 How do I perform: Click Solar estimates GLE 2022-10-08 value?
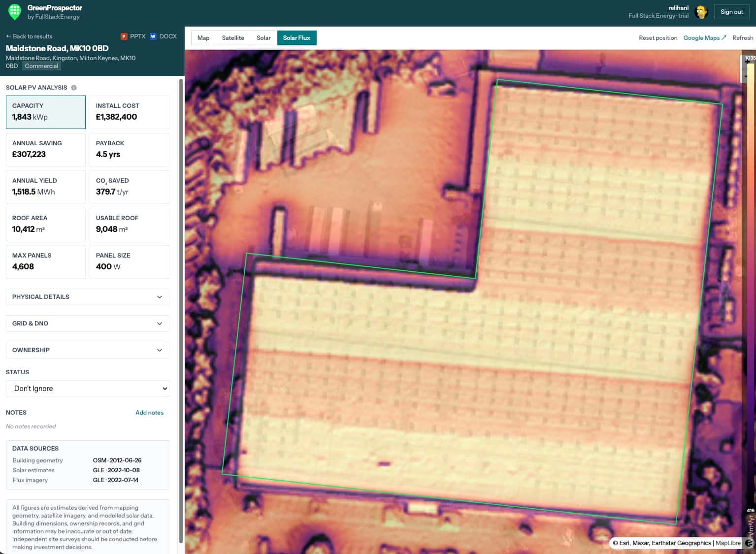(116, 470)
